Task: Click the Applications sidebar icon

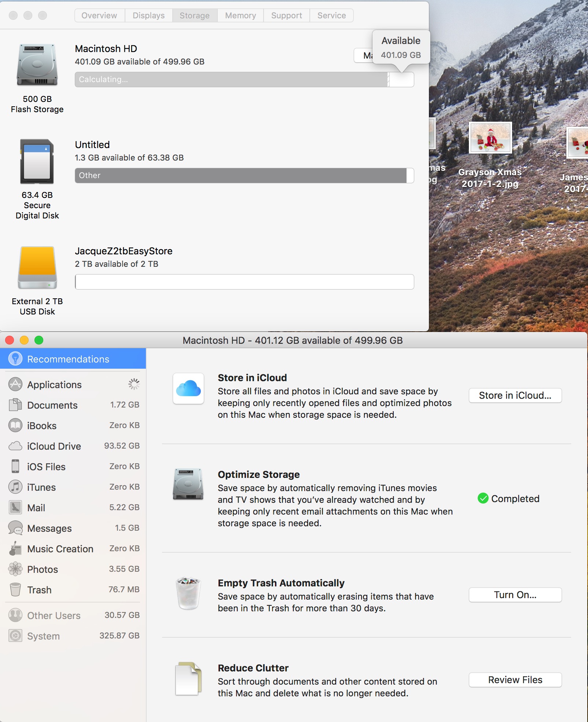Action: (x=15, y=384)
